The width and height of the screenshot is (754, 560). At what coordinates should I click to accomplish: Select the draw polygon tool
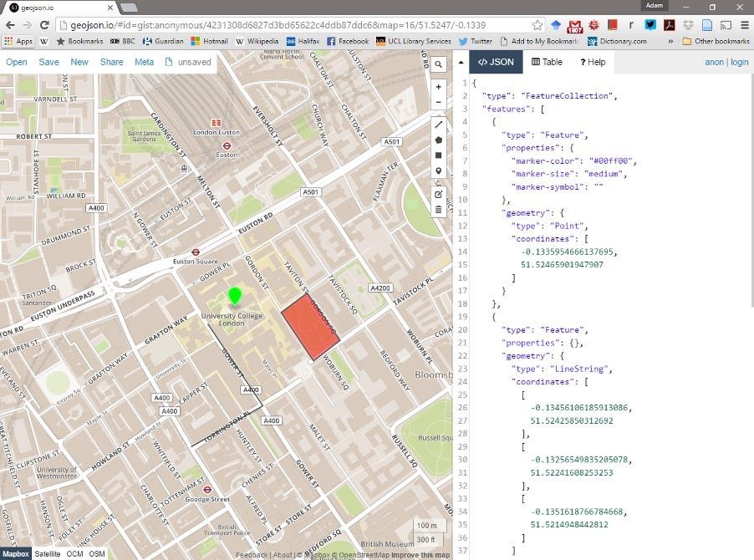(439, 141)
